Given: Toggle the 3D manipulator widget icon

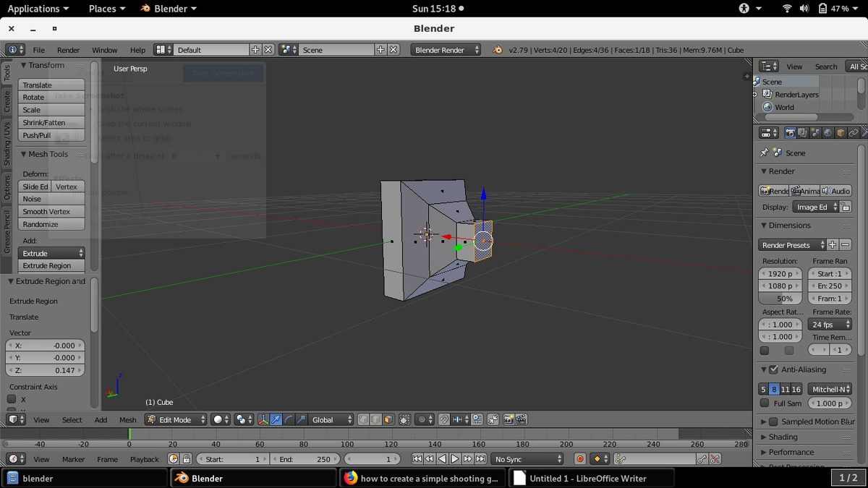Looking at the screenshot, I should tap(263, 419).
